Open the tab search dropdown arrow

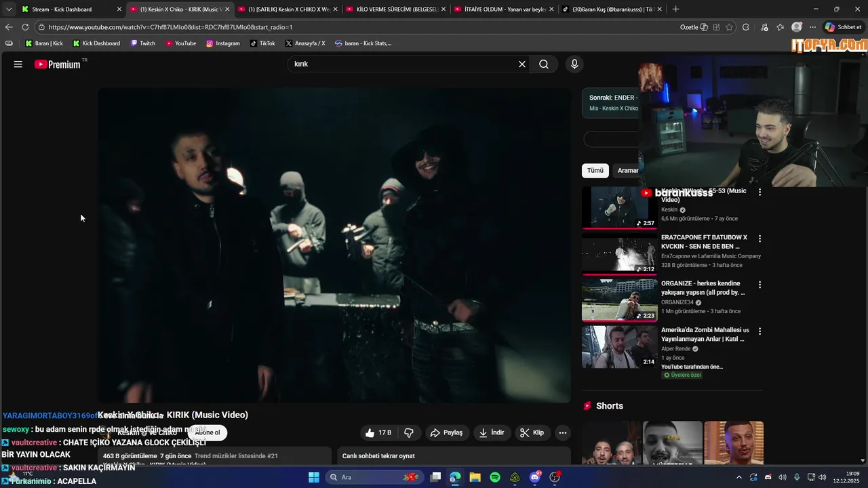(x=8, y=9)
